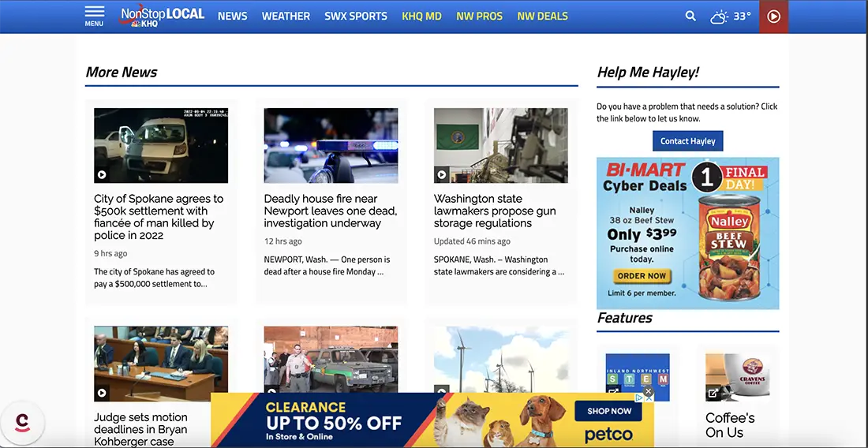Click the NonStop Local KHQ logo
The width and height of the screenshot is (868, 448).
[x=161, y=17]
